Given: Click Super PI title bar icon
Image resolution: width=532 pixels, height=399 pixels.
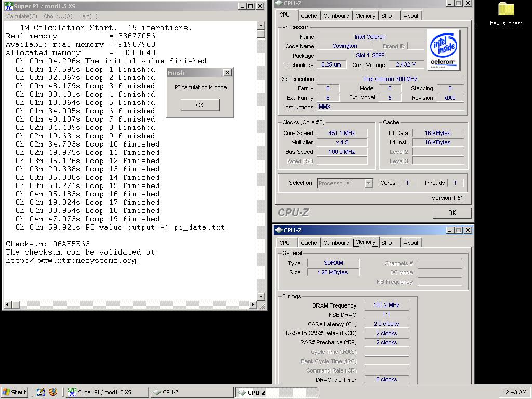Looking at the screenshot, I should [x=8, y=6].
